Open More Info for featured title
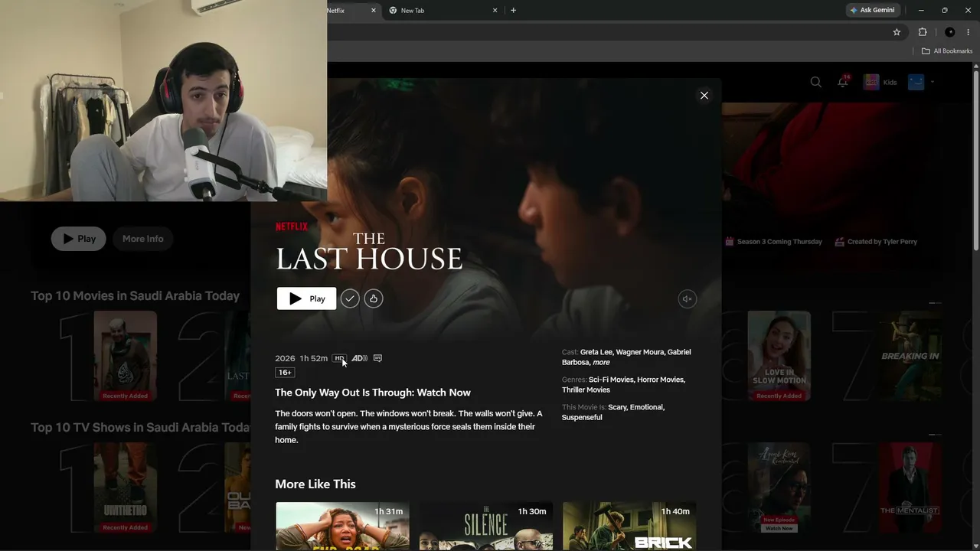The height and width of the screenshot is (551, 980). coord(143,239)
